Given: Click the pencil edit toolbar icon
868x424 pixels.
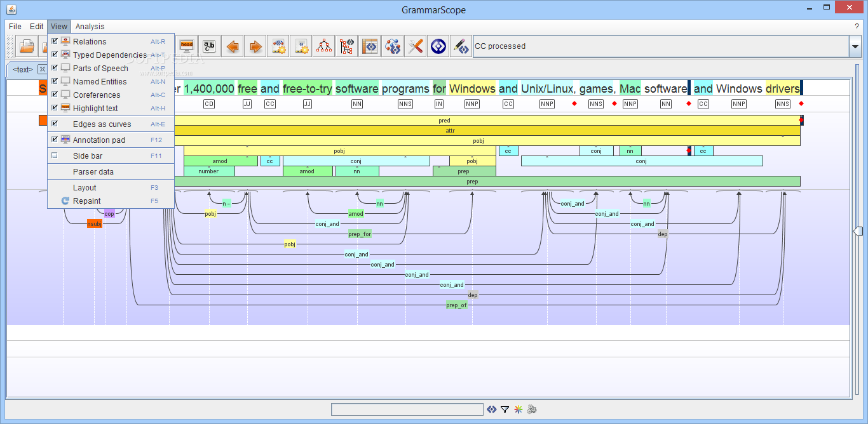Looking at the screenshot, I should click(x=461, y=46).
